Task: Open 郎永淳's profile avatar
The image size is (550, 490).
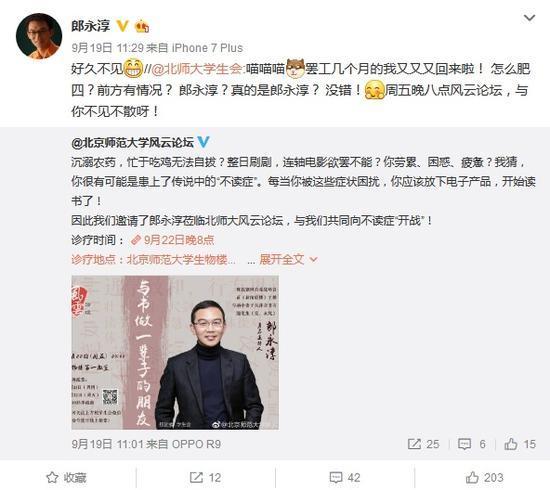Action: point(39,36)
